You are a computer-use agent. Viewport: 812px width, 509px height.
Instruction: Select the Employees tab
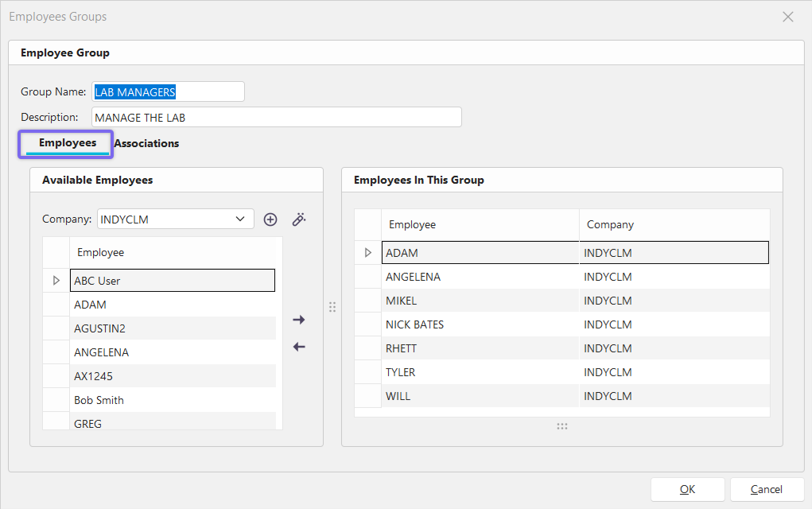pos(68,143)
